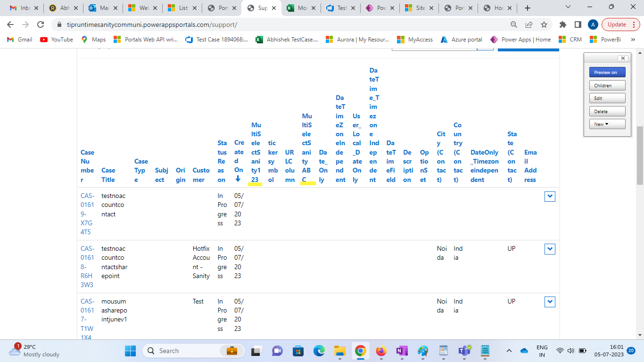This screenshot has width=644, height=362.
Task: Open case link CAS-01618-R6H3W3
Action: tap(87, 267)
